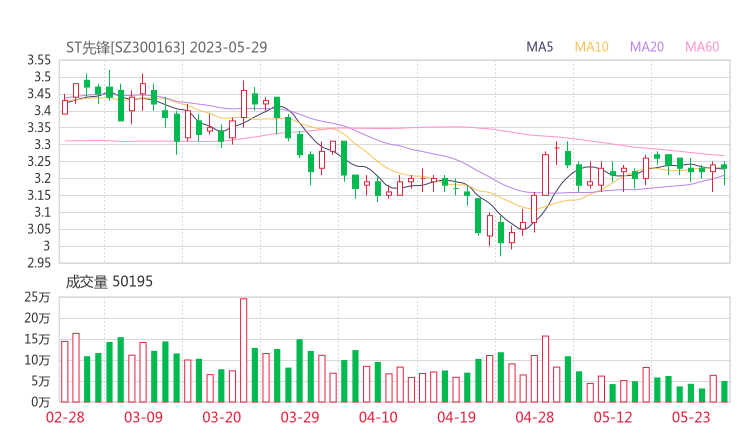The width and height of the screenshot is (740, 440).
Task: Click the MA5 legend label
Action: [539, 47]
